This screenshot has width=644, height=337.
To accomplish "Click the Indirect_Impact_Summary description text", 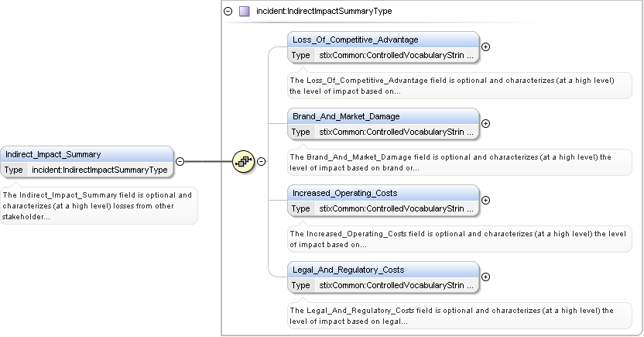I will click(x=98, y=205).
